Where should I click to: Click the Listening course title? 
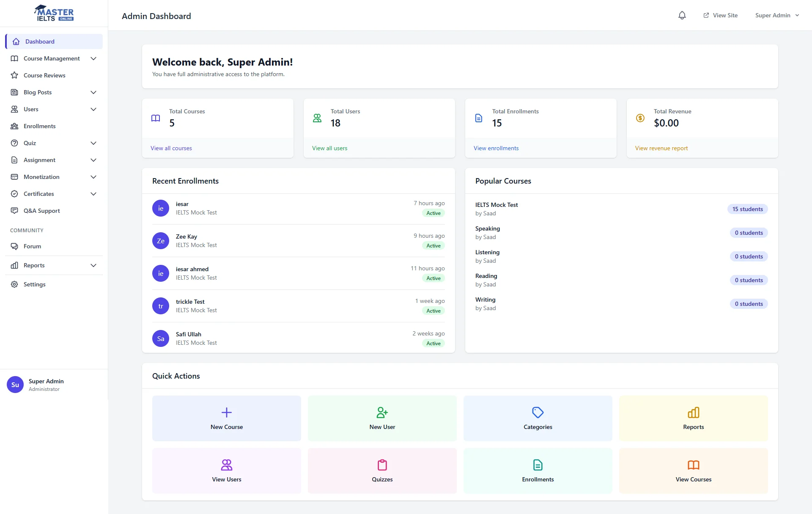pyautogui.click(x=487, y=252)
